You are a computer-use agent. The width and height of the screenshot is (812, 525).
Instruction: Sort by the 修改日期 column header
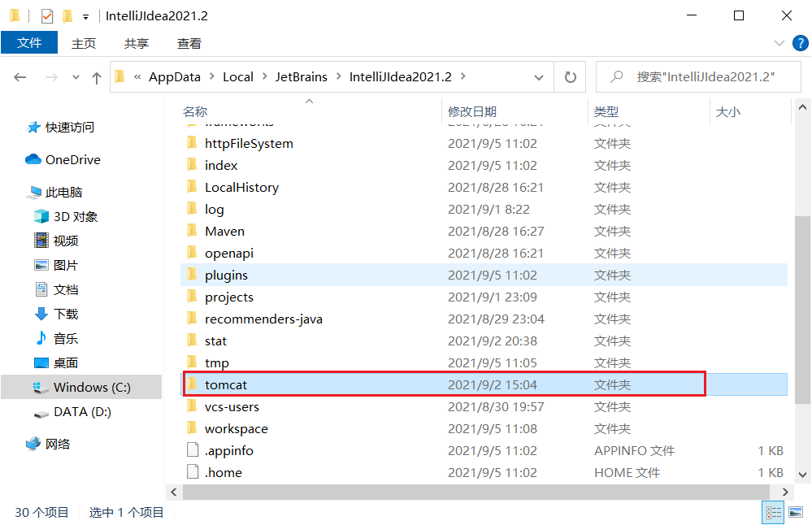click(x=471, y=111)
